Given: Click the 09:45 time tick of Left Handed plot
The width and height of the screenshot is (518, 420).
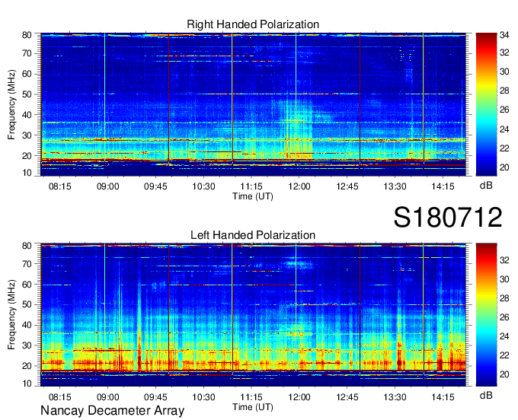Looking at the screenshot, I should [155, 397].
